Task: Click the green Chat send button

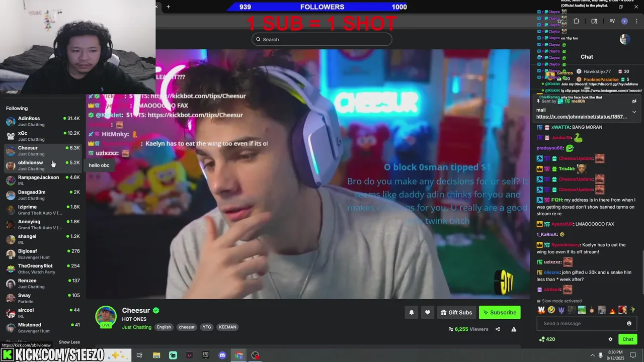Action: click(x=627, y=339)
